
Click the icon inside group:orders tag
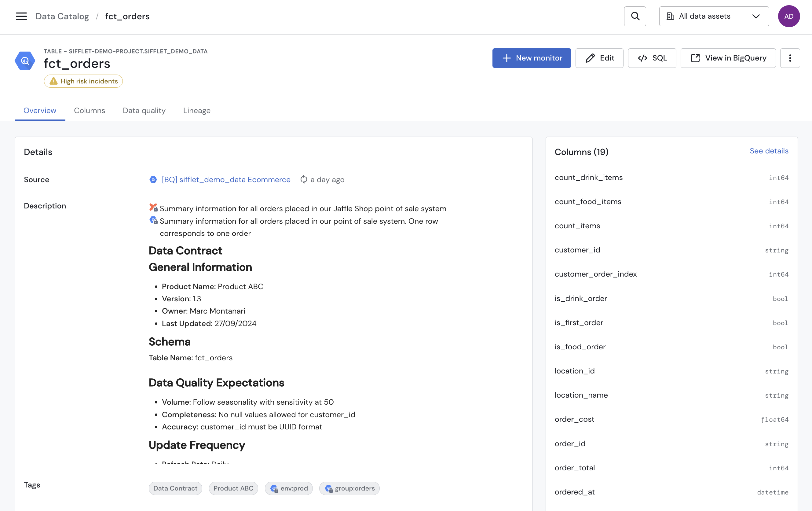(x=328, y=488)
